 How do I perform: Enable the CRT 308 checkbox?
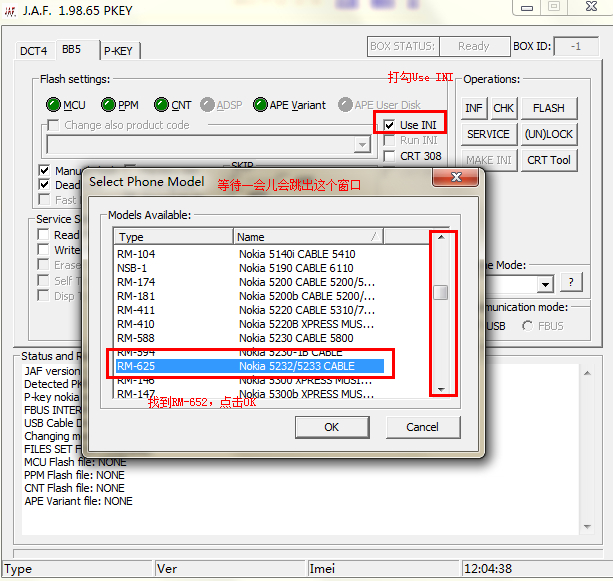pyautogui.click(x=389, y=156)
